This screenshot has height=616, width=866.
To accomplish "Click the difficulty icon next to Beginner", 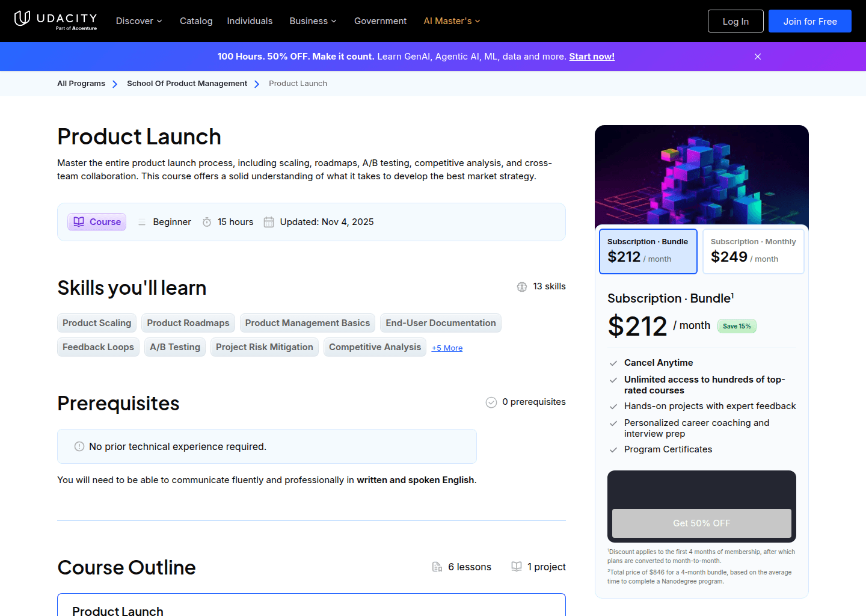I will coord(142,221).
